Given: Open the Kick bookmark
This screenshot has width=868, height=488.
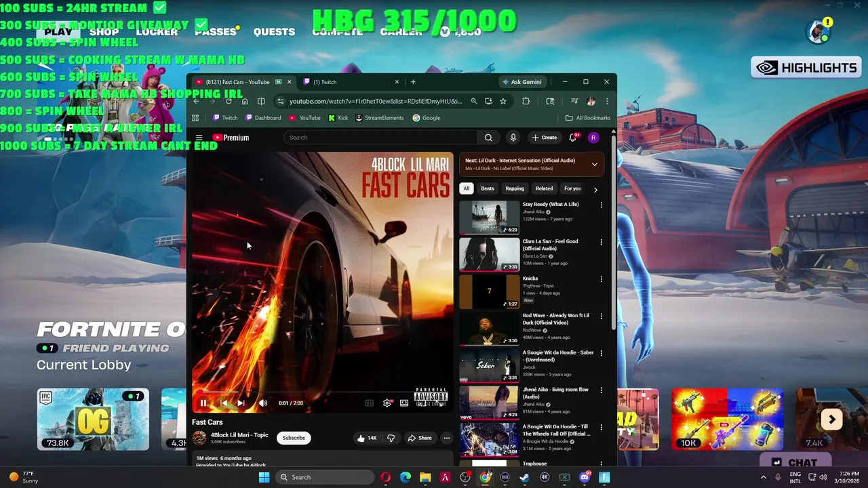Looking at the screenshot, I should [338, 118].
